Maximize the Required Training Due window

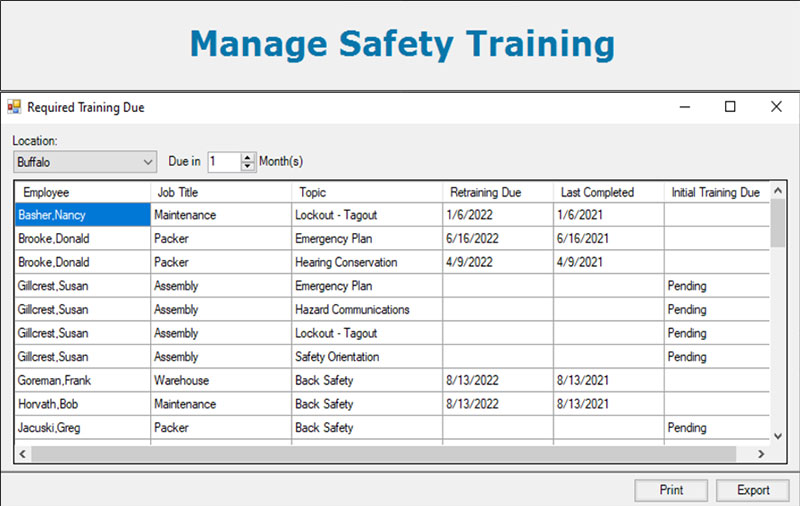click(x=730, y=107)
